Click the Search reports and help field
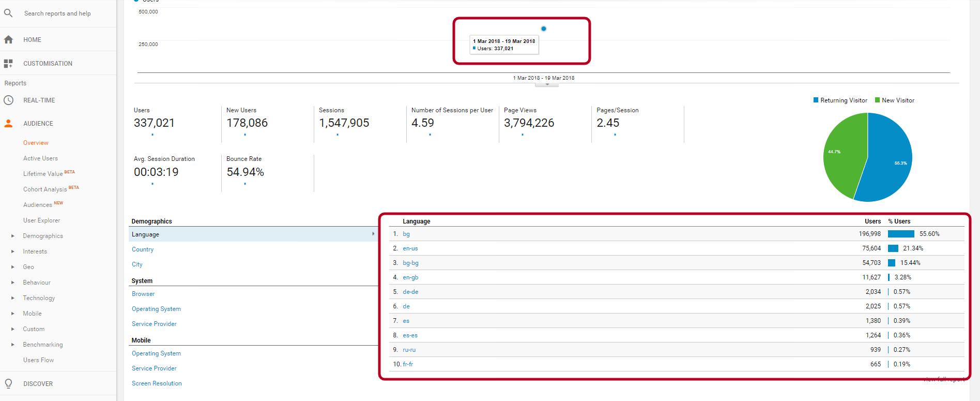Viewport: 980px width, 401px height. click(57, 13)
